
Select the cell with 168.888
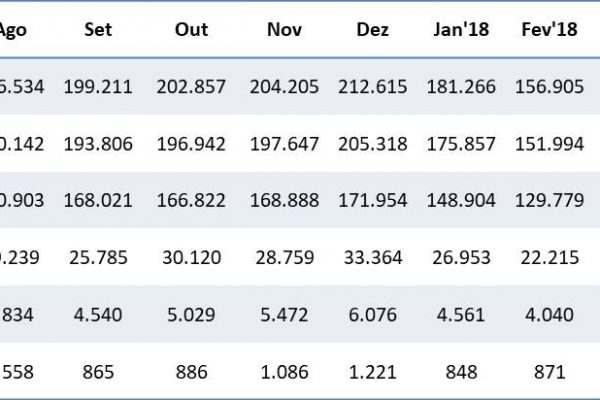click(x=284, y=200)
